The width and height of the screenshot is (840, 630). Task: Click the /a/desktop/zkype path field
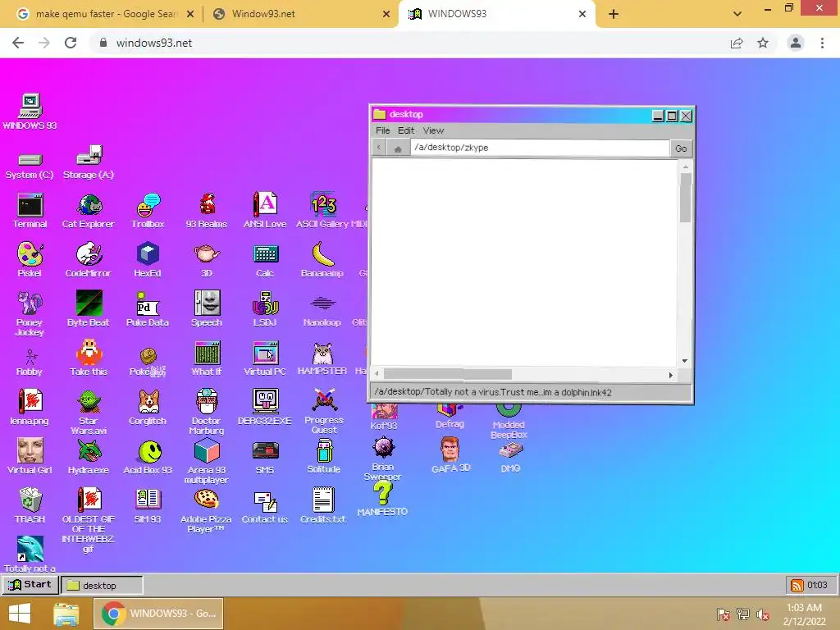540,148
